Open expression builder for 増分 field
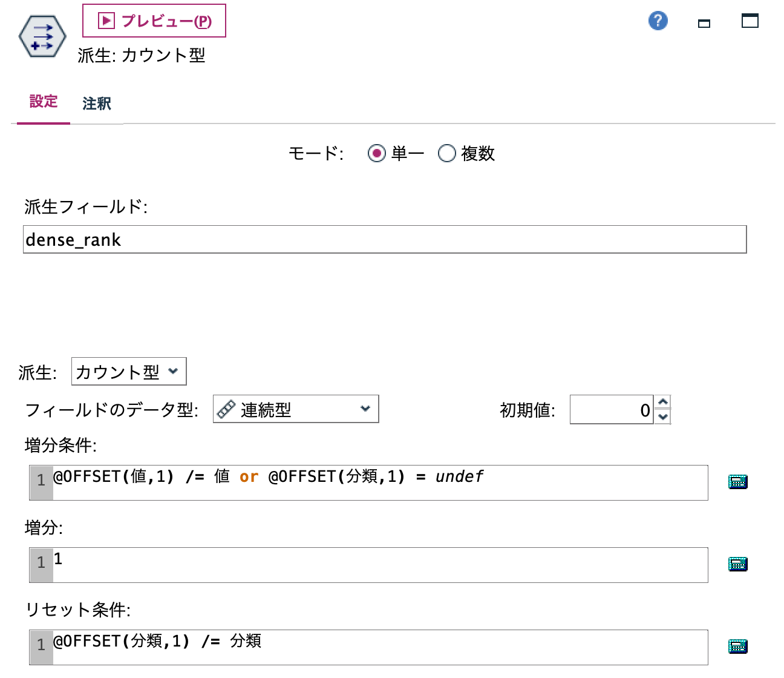 coord(737,564)
